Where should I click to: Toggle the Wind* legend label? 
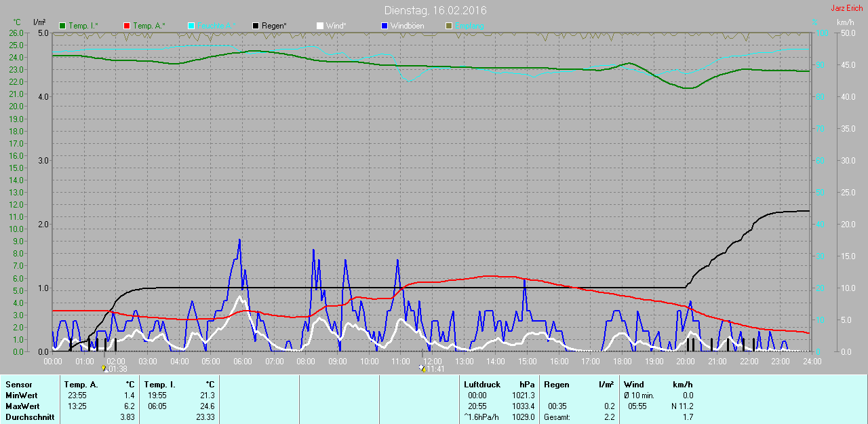point(335,26)
